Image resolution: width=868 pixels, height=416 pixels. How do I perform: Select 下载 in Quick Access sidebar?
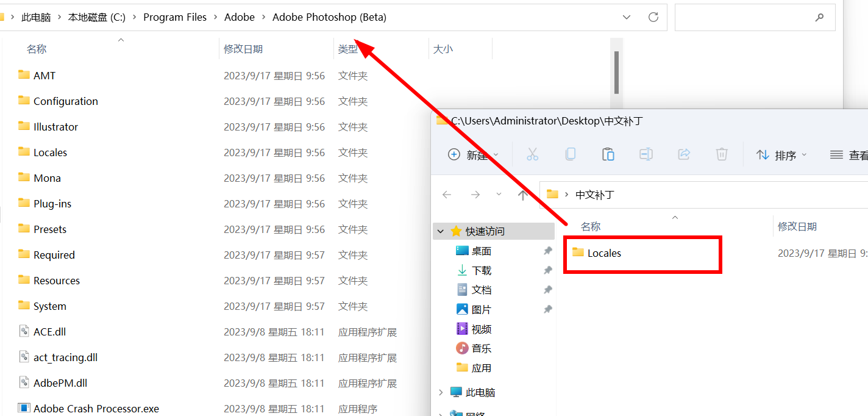(x=481, y=270)
